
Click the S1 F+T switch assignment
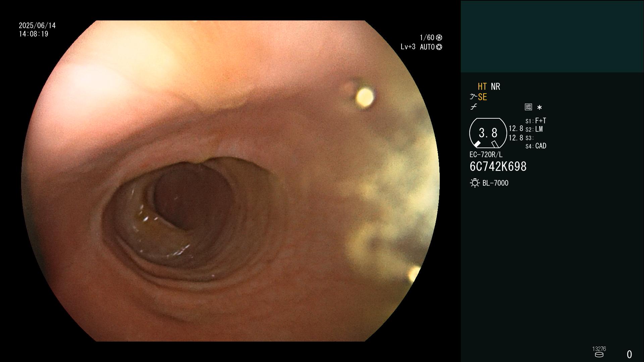(x=536, y=121)
